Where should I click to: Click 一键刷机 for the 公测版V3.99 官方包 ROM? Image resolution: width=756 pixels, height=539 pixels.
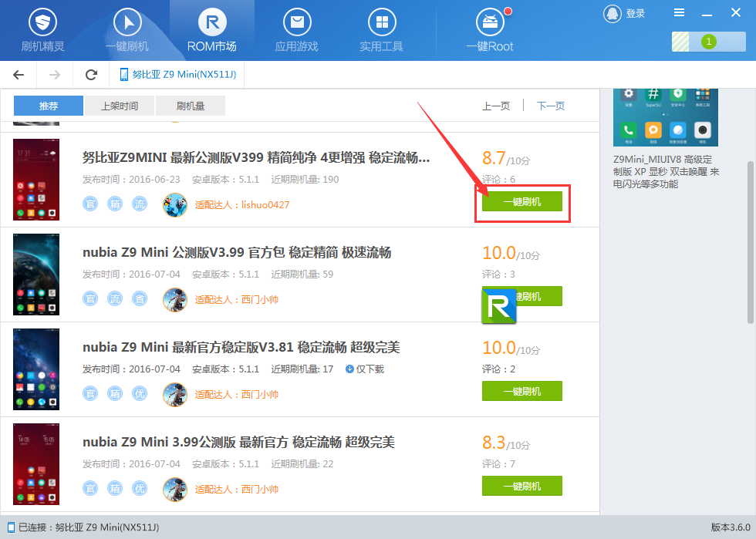click(x=522, y=296)
